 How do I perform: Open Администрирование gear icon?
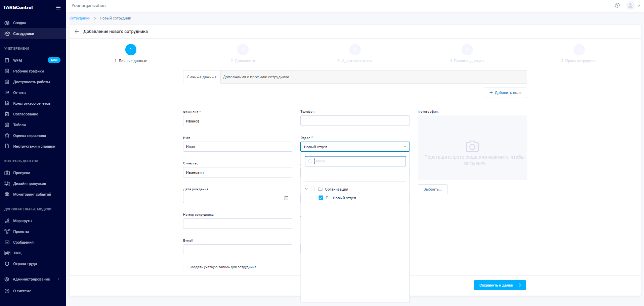(7, 279)
